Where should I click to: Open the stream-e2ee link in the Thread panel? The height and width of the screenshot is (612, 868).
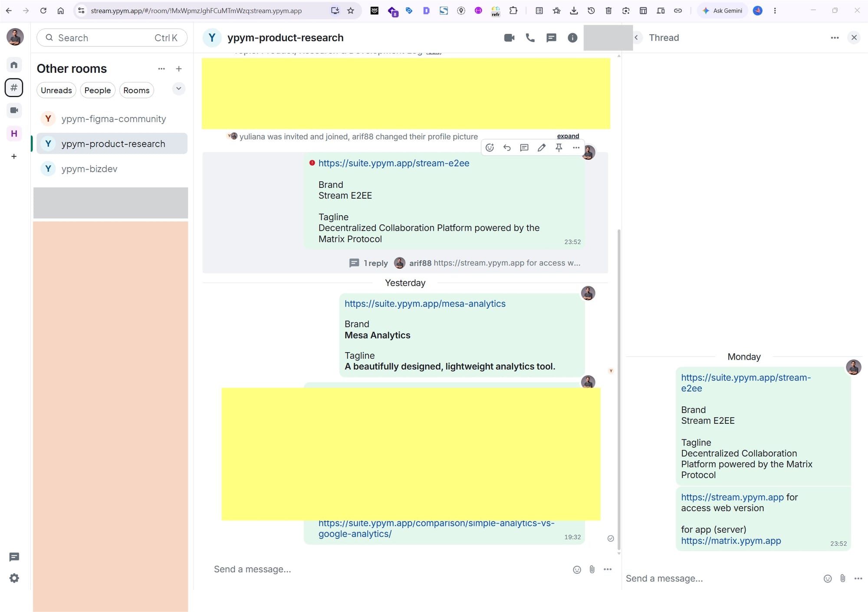click(x=746, y=383)
